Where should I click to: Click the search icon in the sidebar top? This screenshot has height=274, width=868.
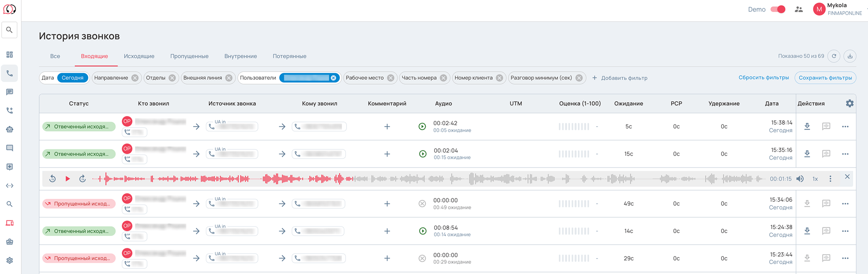point(10,30)
